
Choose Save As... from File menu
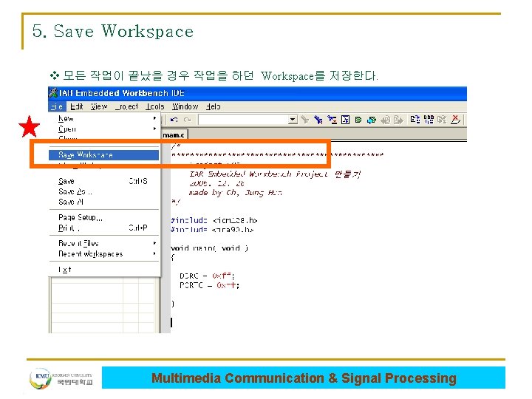104,191
